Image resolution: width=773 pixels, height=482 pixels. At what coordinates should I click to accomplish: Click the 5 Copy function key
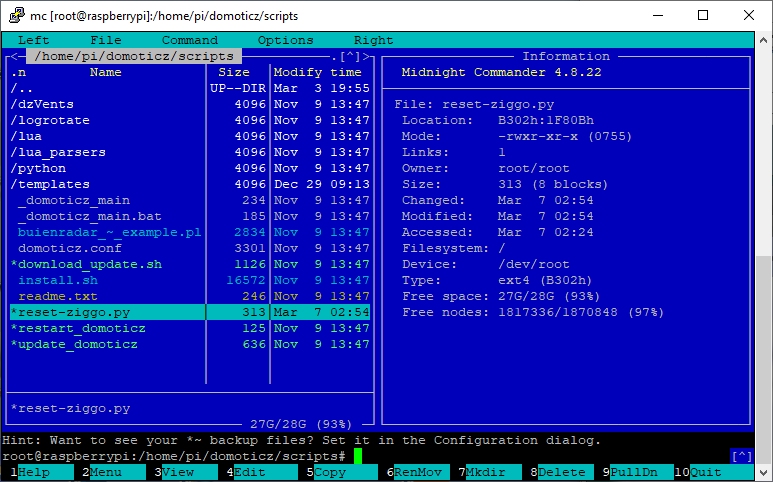pyautogui.click(x=342, y=472)
